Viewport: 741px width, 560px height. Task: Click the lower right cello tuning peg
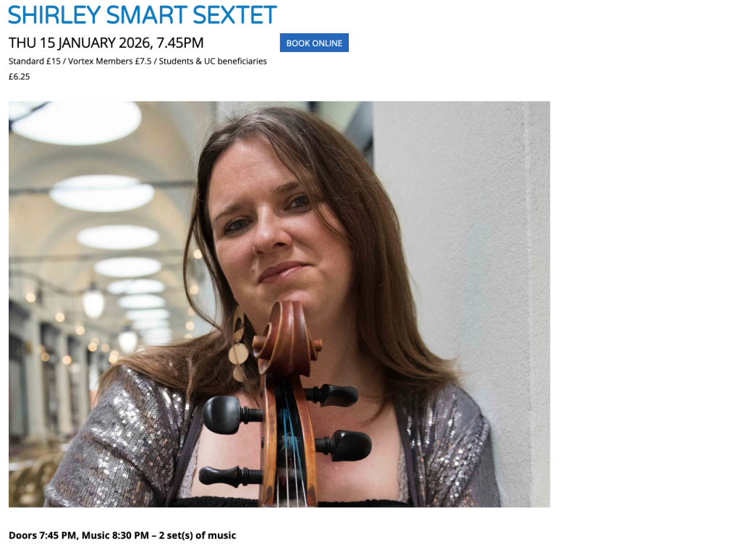[344, 445]
